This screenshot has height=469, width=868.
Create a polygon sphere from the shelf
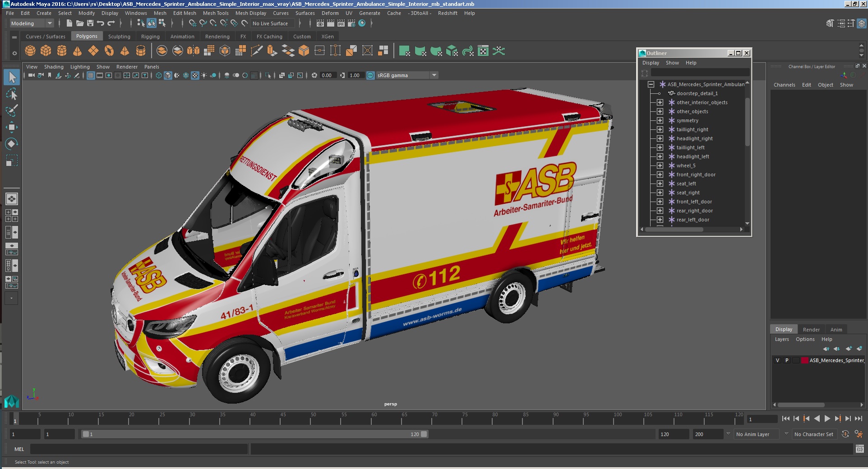(30, 51)
